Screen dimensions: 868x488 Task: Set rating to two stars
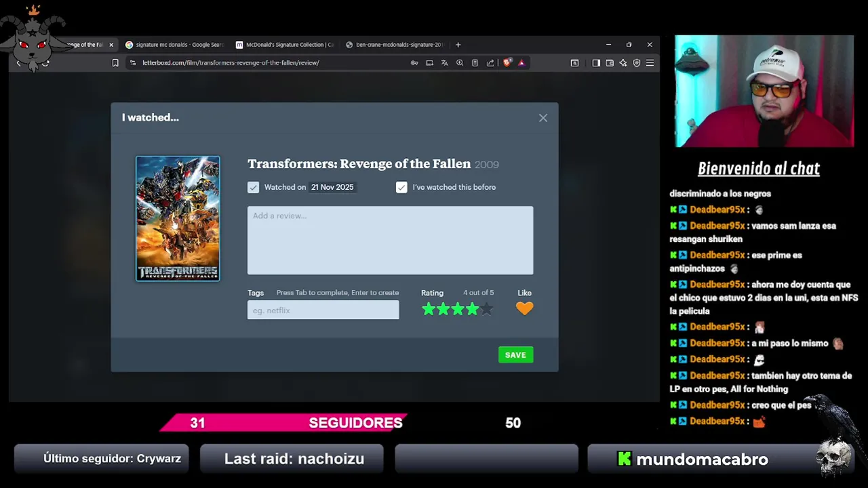coord(443,309)
